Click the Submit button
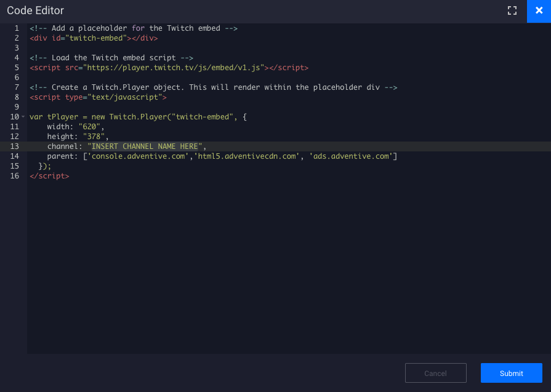 pos(511,373)
